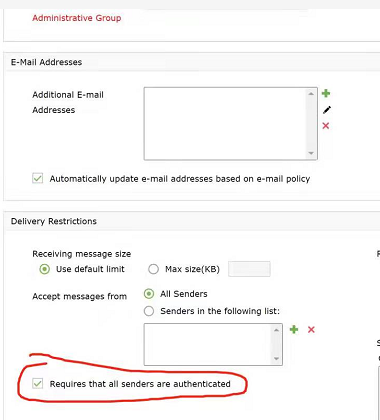Screen dimensions: 380x420
Task: Toggle automatic e-mail address update checkbox
Action: click(x=38, y=178)
